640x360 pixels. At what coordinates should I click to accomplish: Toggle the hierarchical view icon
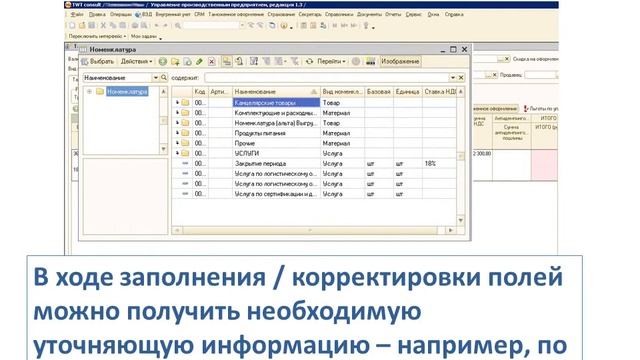click(x=226, y=62)
